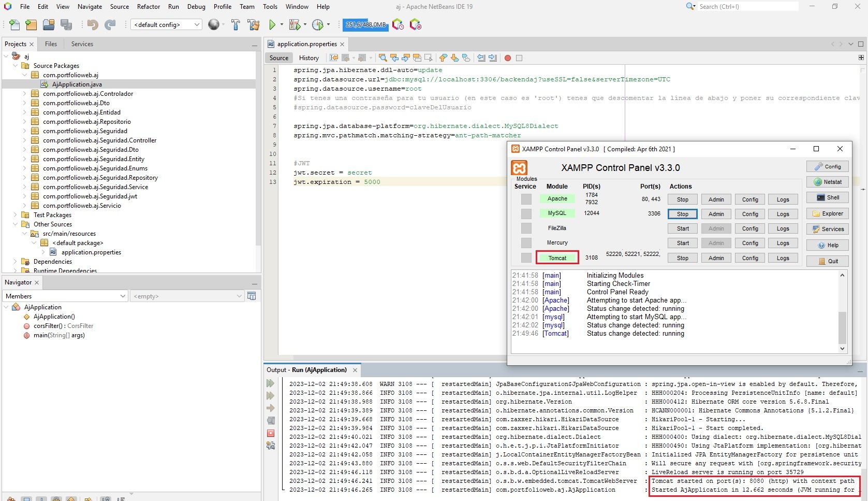Create a new file with the New File icon

(x=14, y=24)
